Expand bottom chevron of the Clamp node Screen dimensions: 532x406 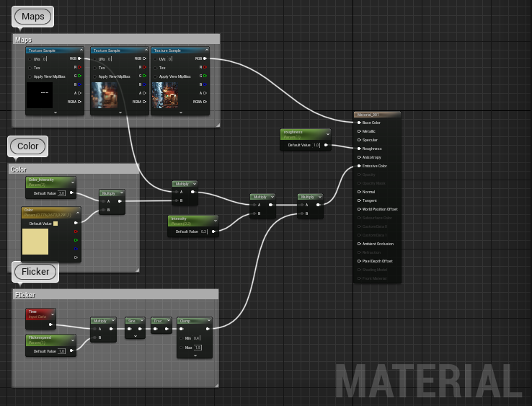195,356
